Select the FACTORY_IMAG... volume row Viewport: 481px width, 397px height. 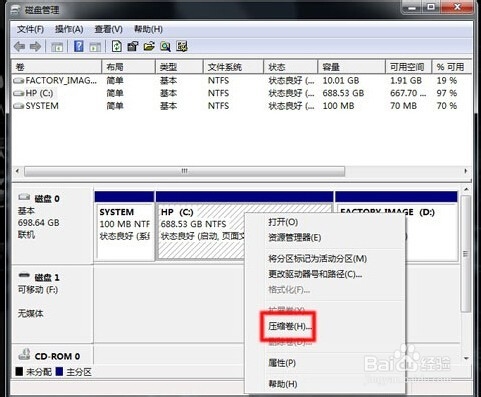242,81
